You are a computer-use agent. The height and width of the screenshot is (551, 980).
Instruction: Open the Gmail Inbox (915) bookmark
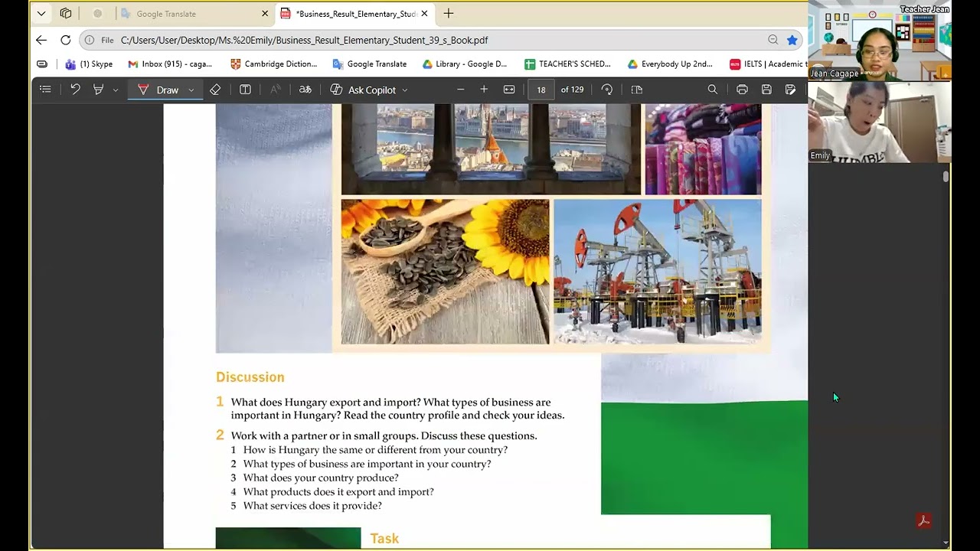pos(170,64)
